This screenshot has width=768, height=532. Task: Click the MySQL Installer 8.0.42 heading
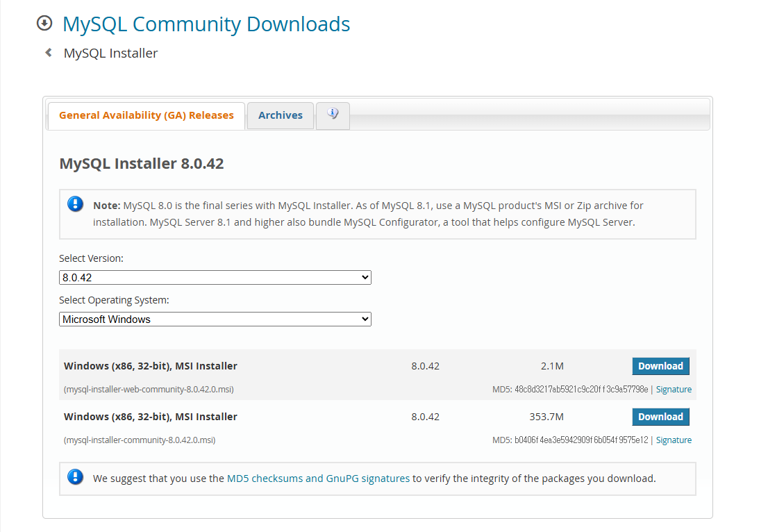142,164
